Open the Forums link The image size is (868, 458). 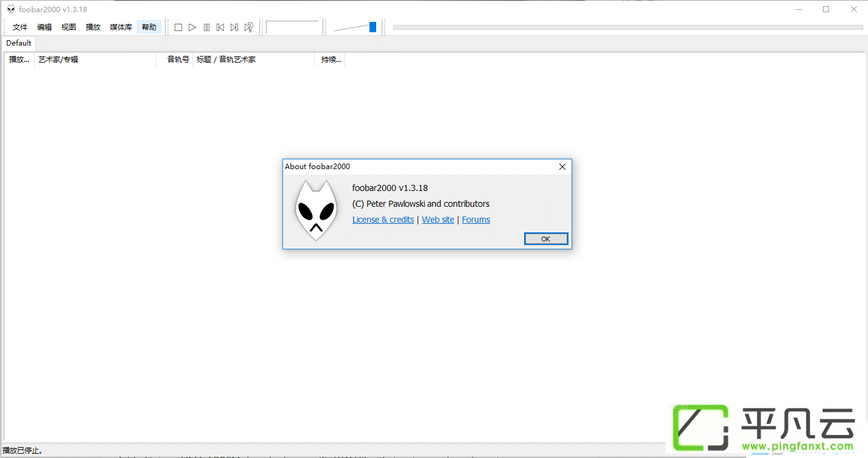[x=476, y=220]
